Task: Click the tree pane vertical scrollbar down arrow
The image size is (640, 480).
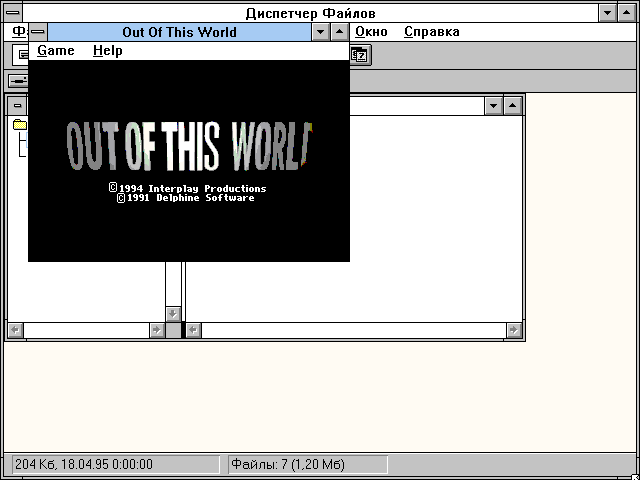Action: pos(173,314)
